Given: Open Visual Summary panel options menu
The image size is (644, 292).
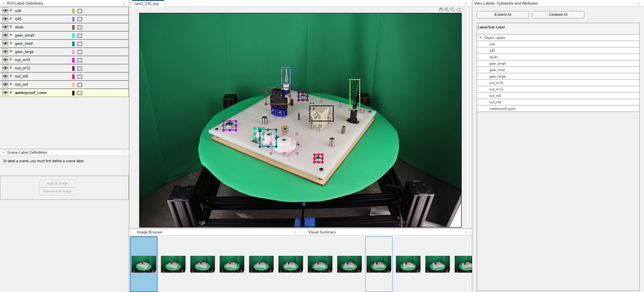Looking at the screenshot, I should point(467,232).
